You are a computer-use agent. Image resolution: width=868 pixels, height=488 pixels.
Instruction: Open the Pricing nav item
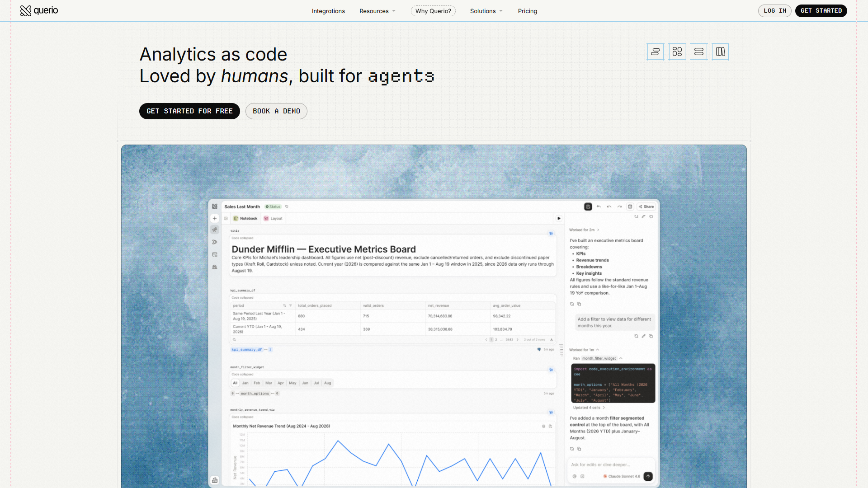point(528,11)
